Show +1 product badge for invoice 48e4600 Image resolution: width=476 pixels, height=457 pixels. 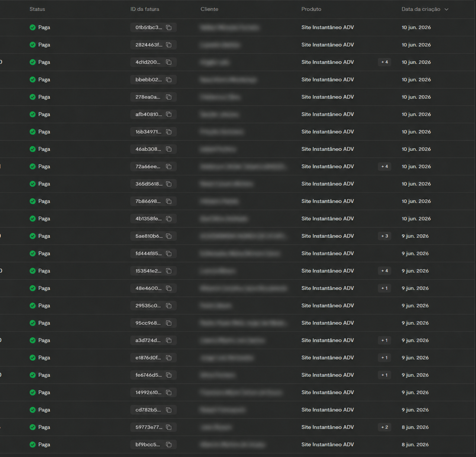(385, 288)
